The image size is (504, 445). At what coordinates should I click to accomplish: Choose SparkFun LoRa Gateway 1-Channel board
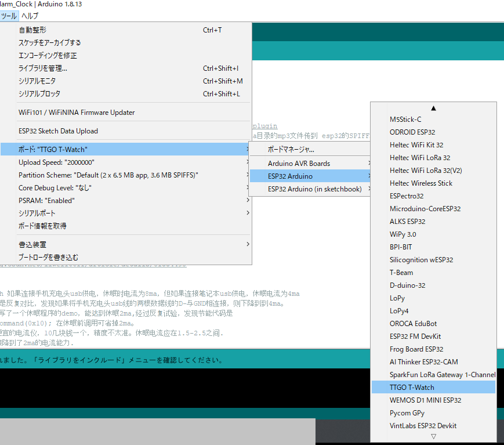(x=433, y=375)
